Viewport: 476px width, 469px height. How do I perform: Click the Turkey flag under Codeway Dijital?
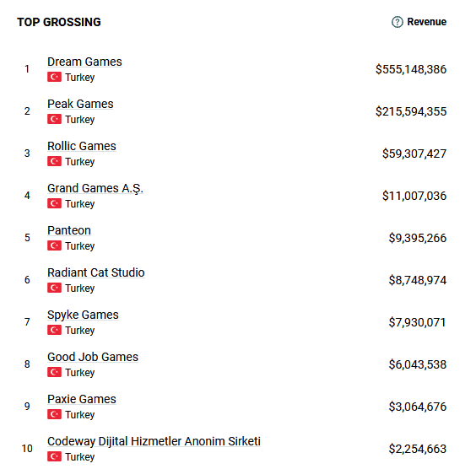click(54, 456)
